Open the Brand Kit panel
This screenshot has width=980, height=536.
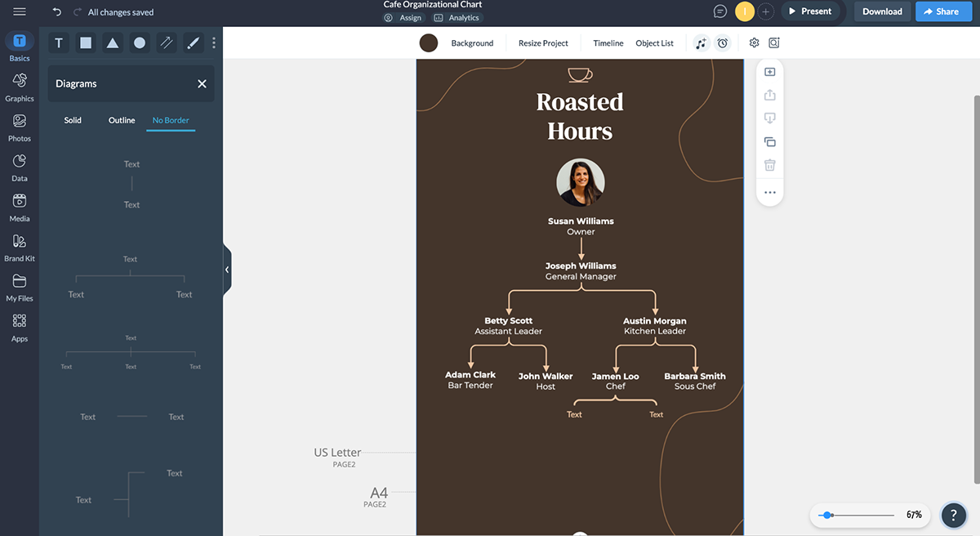coord(20,246)
